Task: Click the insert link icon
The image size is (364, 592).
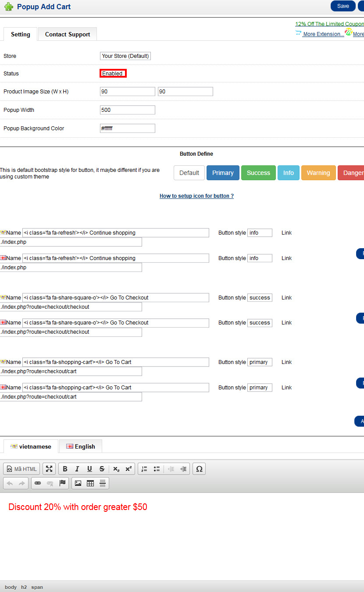Action: tap(38, 483)
